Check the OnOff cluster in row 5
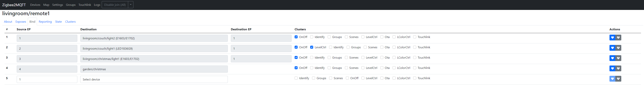Viewport: 644px width, 105px height. (x=347, y=78)
